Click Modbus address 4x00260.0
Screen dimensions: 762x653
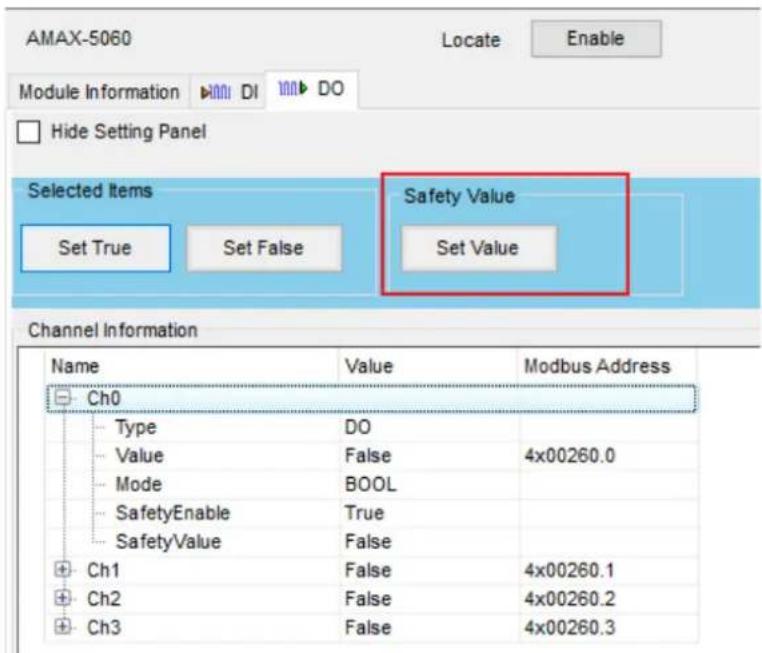[570, 456]
